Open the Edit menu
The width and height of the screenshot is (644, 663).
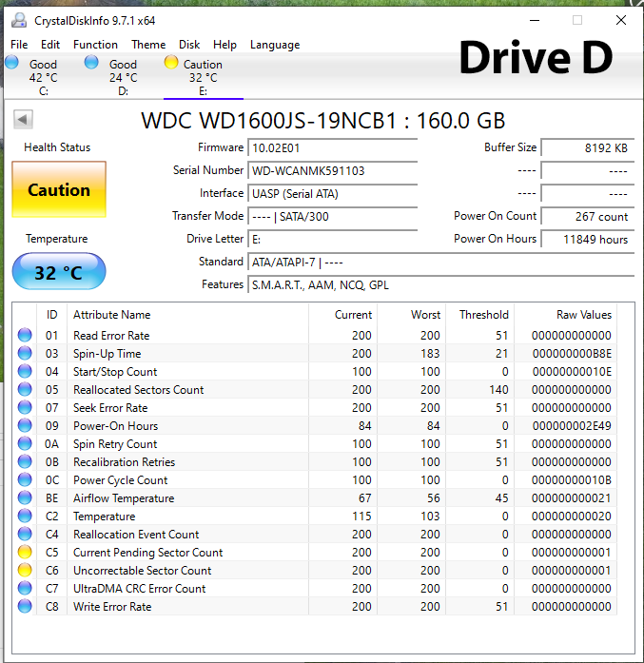click(x=50, y=45)
